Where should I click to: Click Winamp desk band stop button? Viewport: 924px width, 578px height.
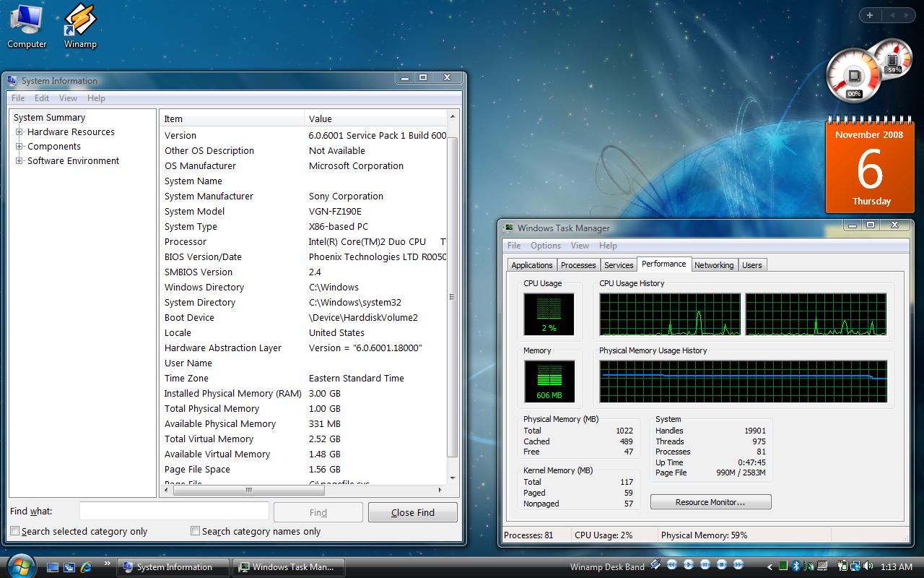coord(722,565)
